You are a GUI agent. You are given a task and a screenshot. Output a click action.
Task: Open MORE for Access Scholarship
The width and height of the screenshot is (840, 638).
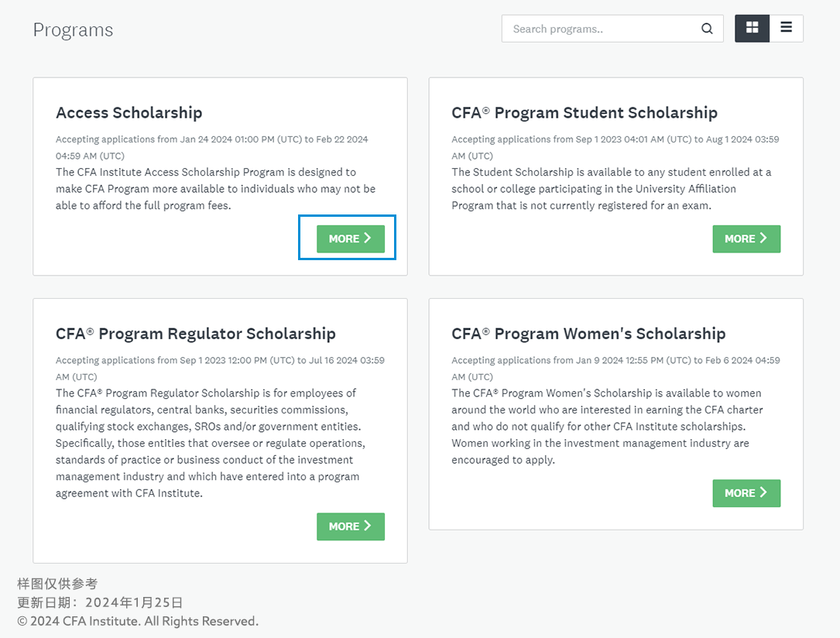pos(351,239)
